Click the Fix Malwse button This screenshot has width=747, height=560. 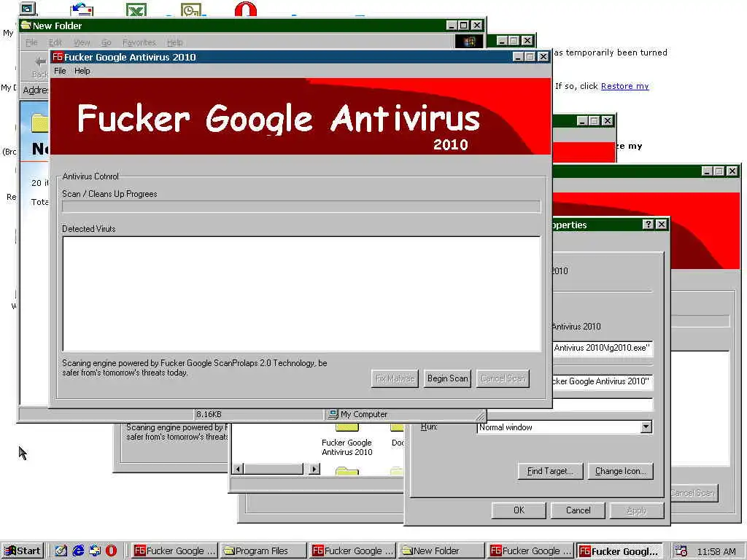(x=395, y=378)
